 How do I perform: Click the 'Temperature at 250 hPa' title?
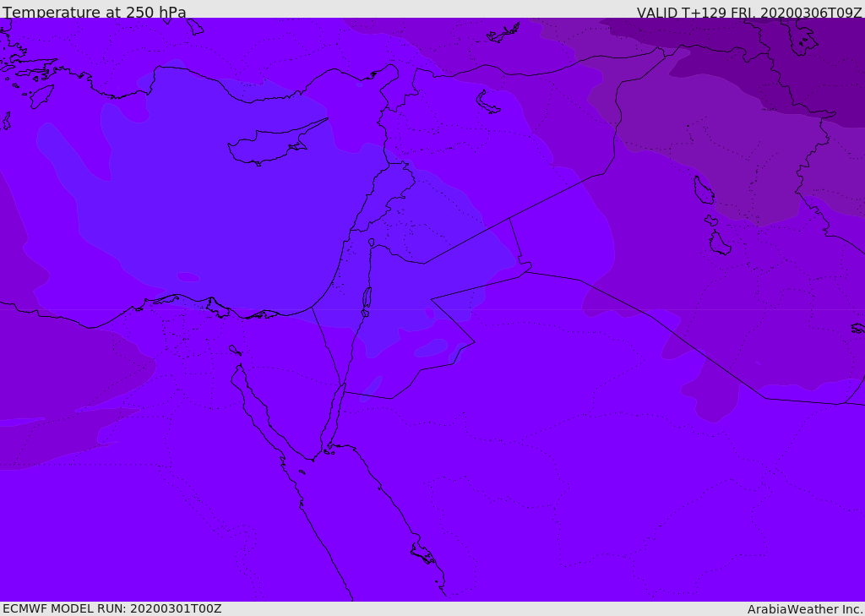click(x=95, y=12)
